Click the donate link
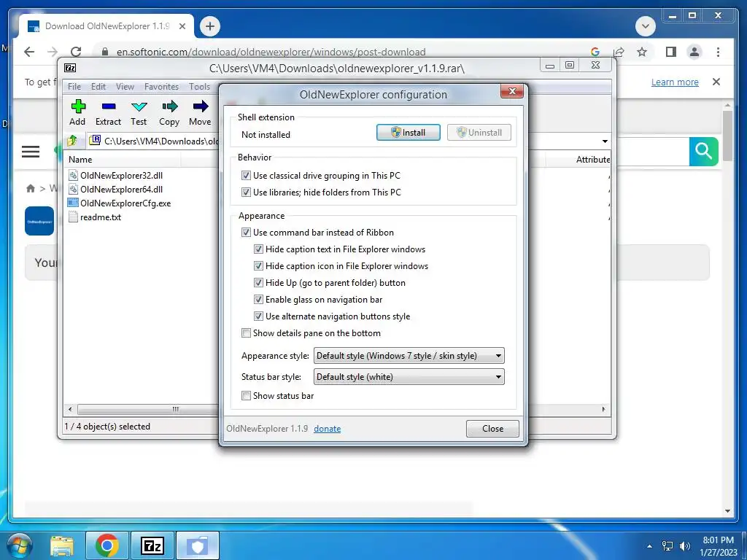The width and height of the screenshot is (747, 560). pyautogui.click(x=328, y=429)
